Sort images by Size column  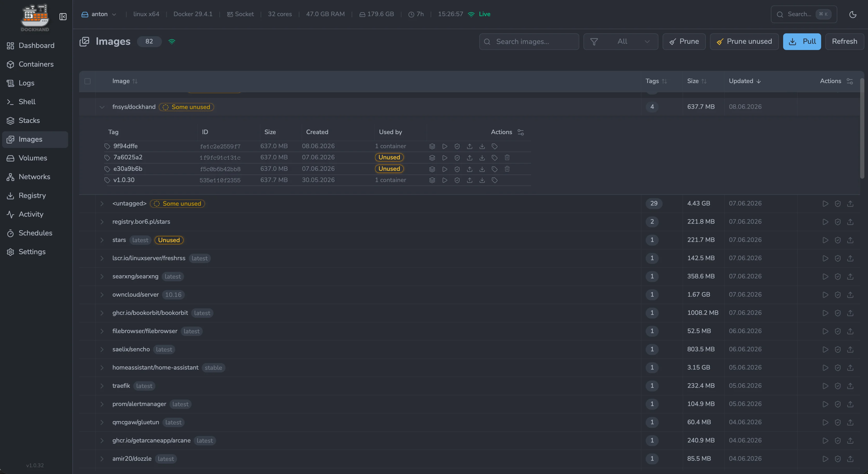coord(696,81)
